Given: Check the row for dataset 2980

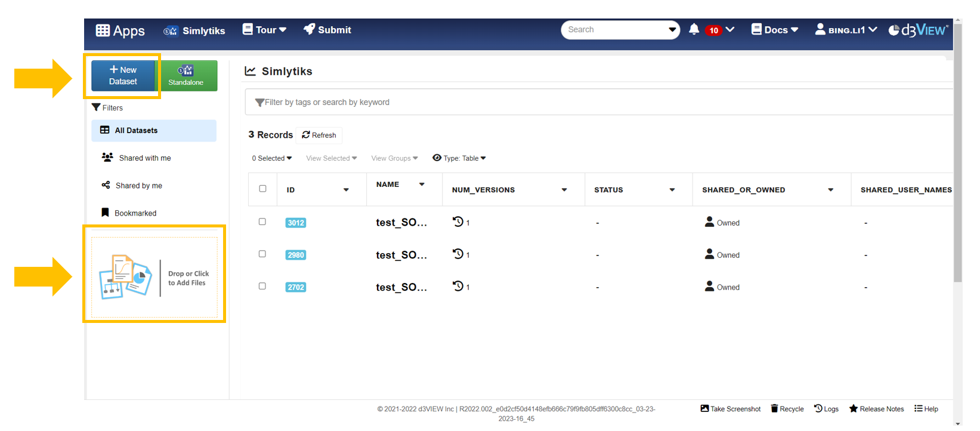Looking at the screenshot, I should point(262,254).
